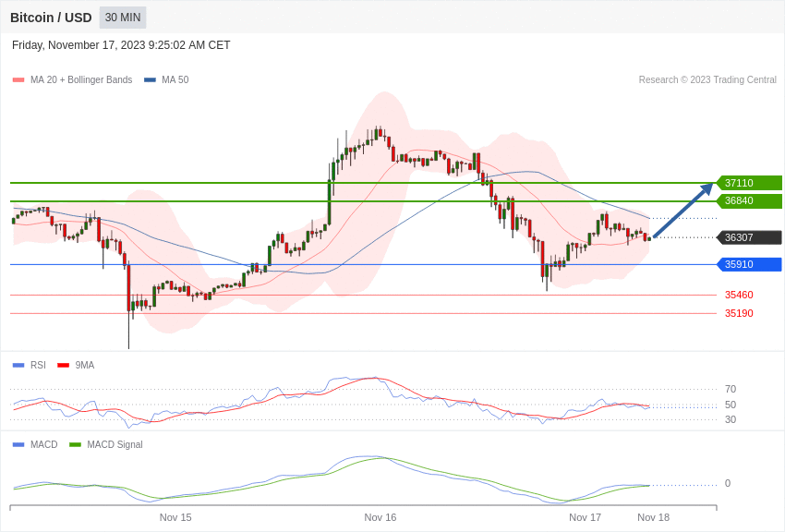Click the 30 MIN timeframe badge
This screenshot has height=532, width=785.
[123, 18]
